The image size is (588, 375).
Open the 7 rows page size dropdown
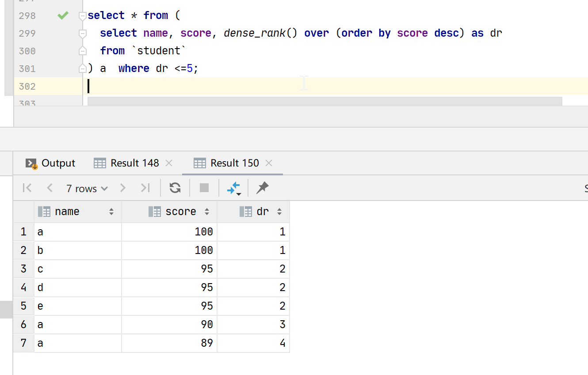click(x=87, y=189)
